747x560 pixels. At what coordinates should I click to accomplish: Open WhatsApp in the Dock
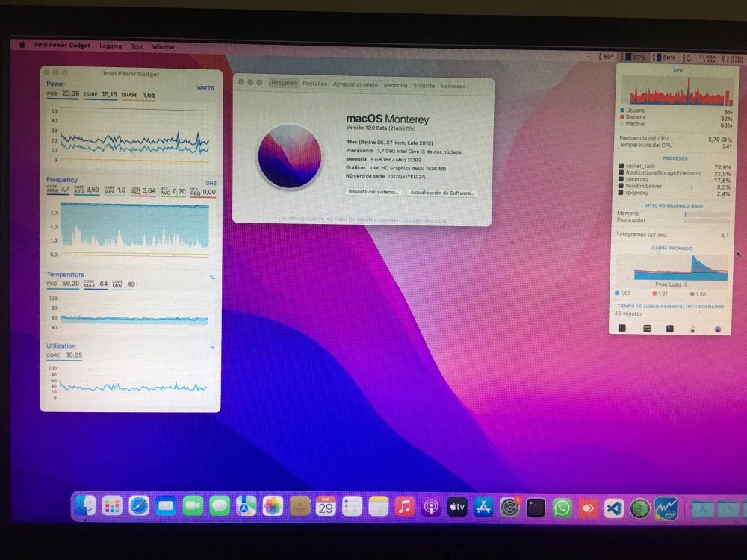click(562, 508)
